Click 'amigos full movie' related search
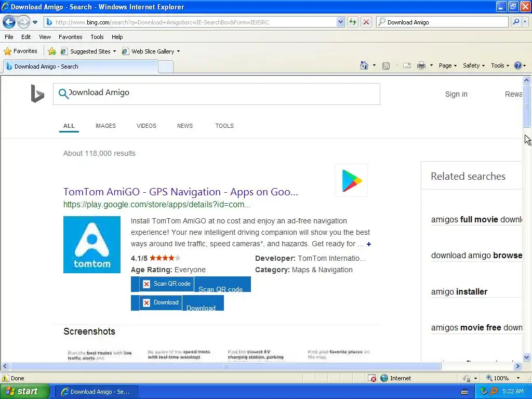The image size is (532, 399). [x=476, y=220]
